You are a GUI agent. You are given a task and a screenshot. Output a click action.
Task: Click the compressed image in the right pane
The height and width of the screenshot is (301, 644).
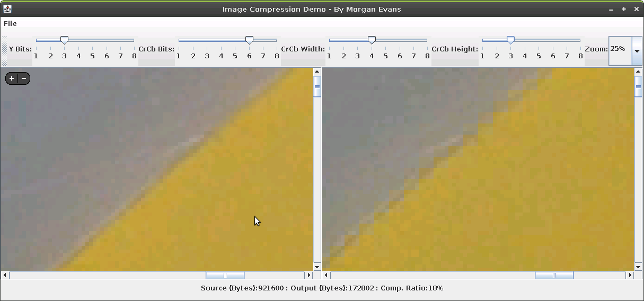pos(478,169)
